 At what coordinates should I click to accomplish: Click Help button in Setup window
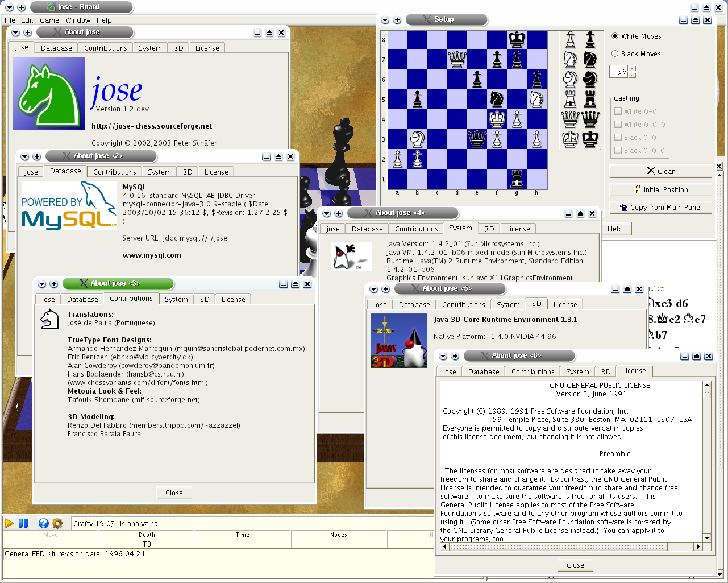(x=617, y=229)
